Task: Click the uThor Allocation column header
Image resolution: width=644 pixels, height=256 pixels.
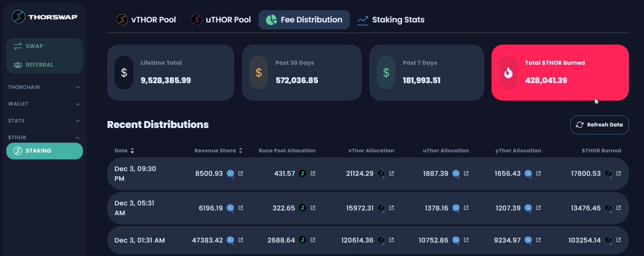Action: tap(446, 151)
